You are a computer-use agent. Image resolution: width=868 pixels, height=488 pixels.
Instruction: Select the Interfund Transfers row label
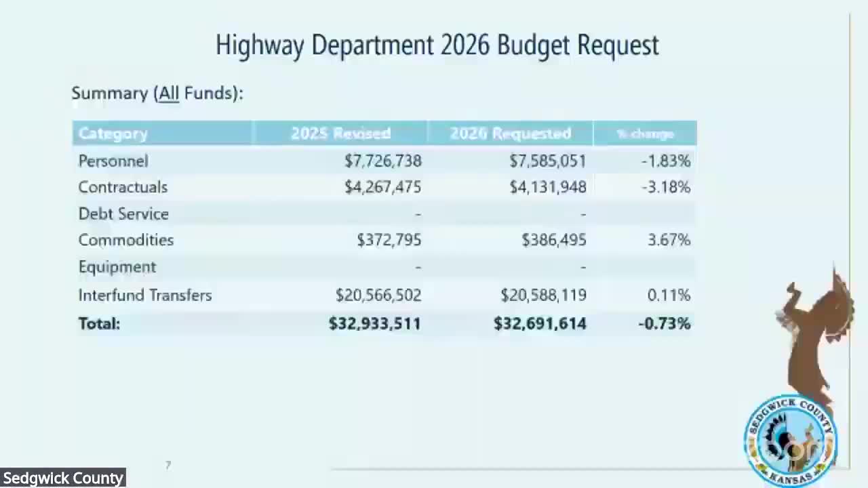[145, 296]
